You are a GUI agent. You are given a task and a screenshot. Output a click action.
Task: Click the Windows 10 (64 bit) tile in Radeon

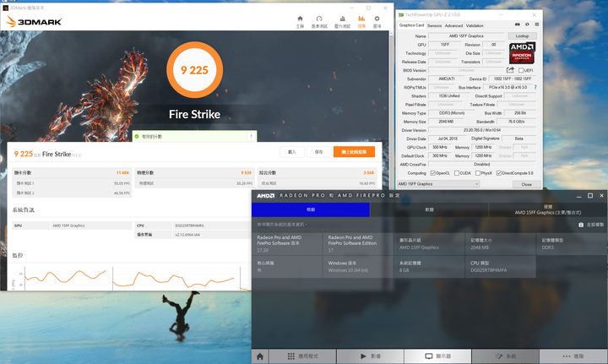[x=358, y=267]
